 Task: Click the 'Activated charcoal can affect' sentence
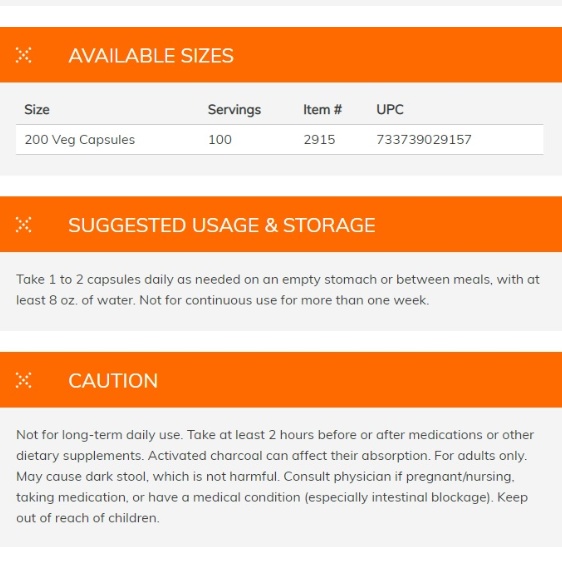tap(289, 455)
